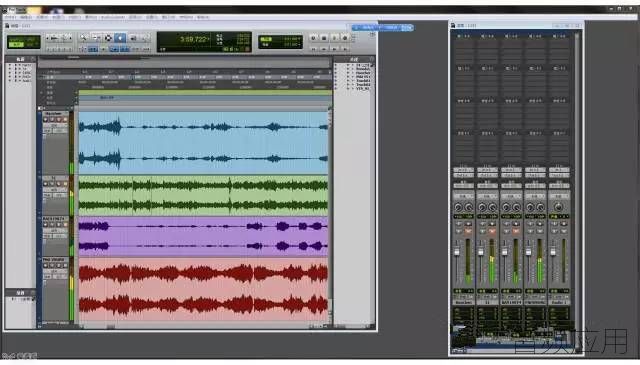
Task: Toggle the lit mute button on first mixer channel
Action: click(x=469, y=231)
